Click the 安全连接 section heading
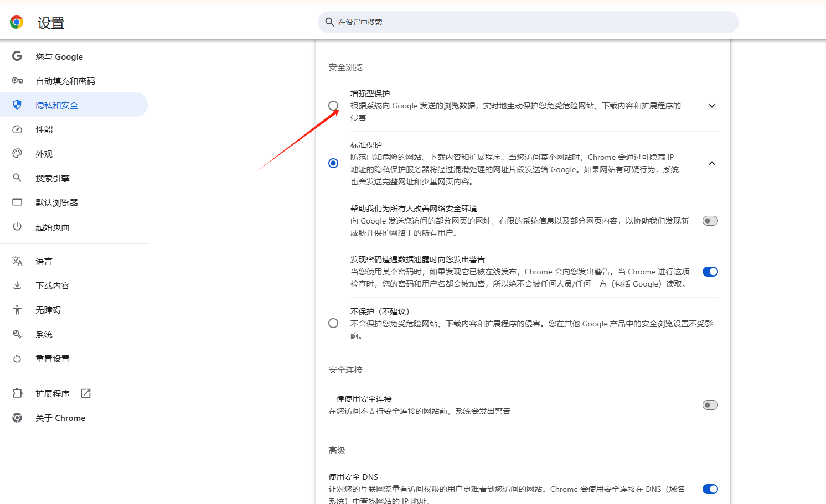The image size is (826, 504). (345, 370)
